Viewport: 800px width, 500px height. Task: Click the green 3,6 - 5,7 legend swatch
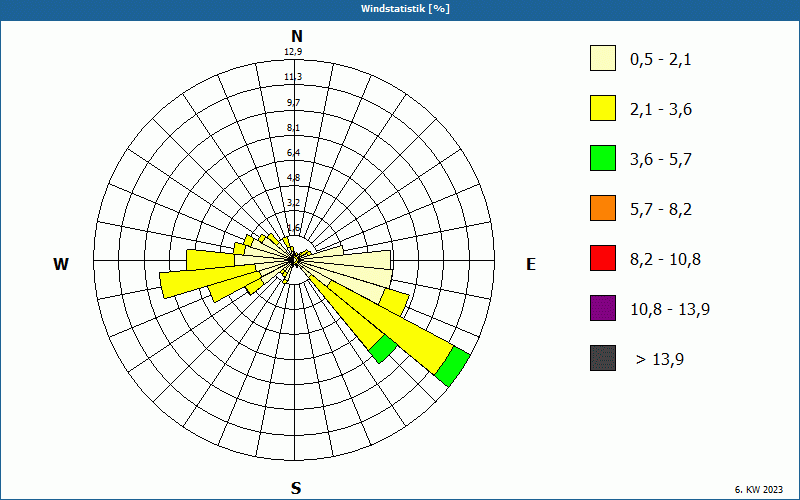coord(603,158)
